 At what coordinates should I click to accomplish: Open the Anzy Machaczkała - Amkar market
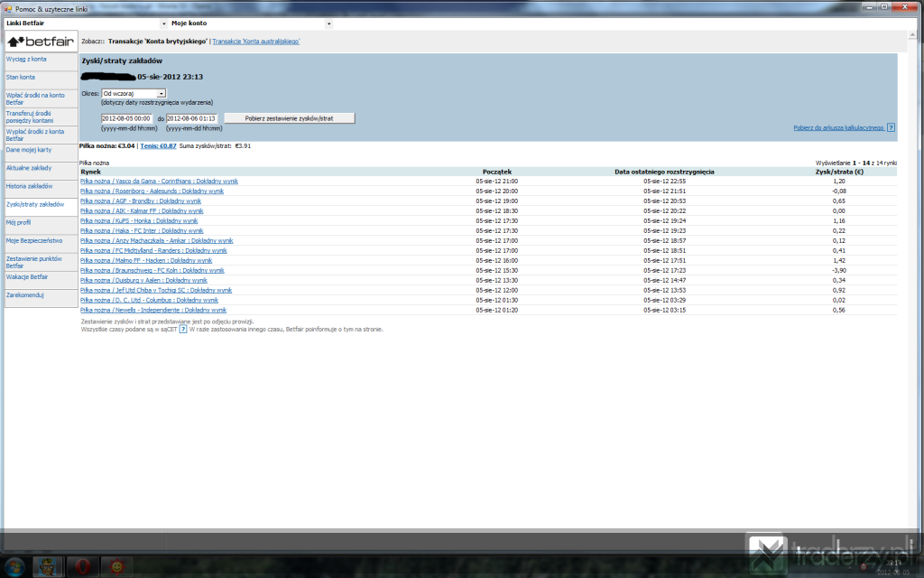[x=157, y=240]
